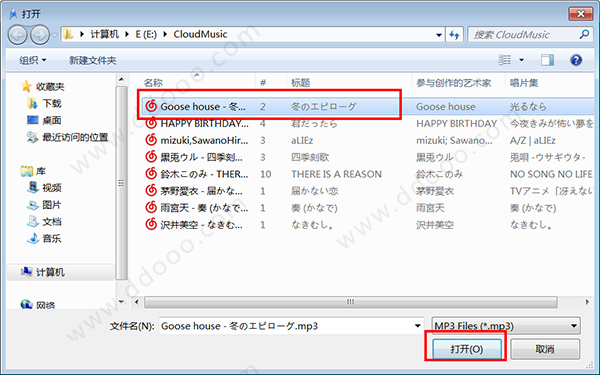Click the star icon next to 收藏夹
600x375 pixels.
point(26,86)
